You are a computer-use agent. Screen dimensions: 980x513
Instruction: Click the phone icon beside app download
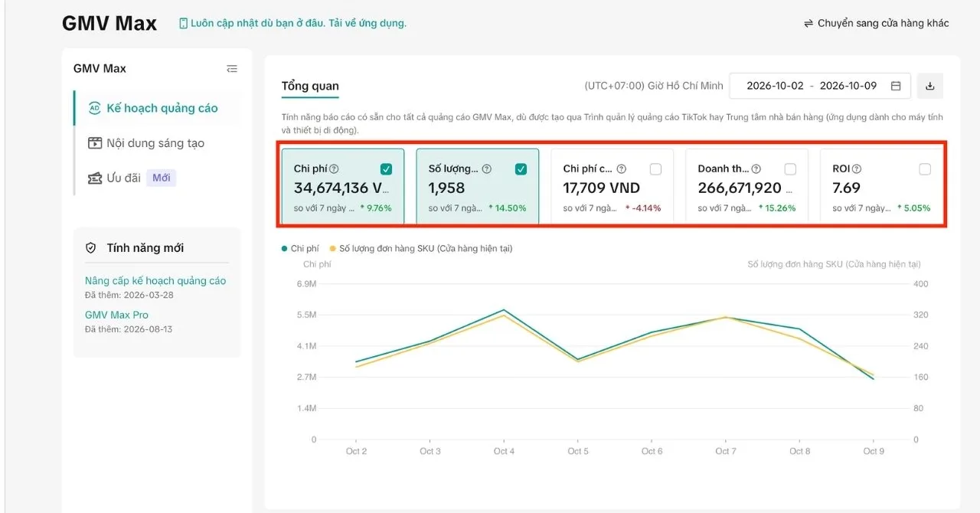[183, 24]
